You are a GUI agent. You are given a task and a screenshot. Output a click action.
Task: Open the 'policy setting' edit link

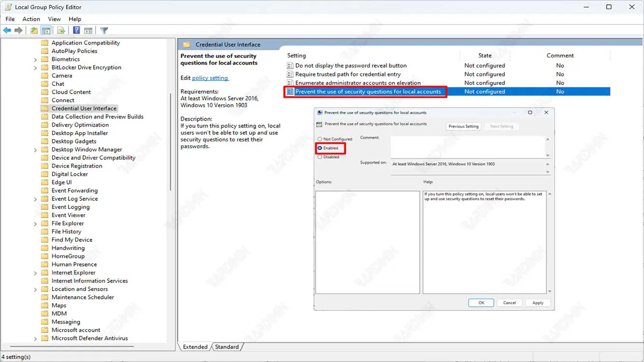(x=210, y=78)
